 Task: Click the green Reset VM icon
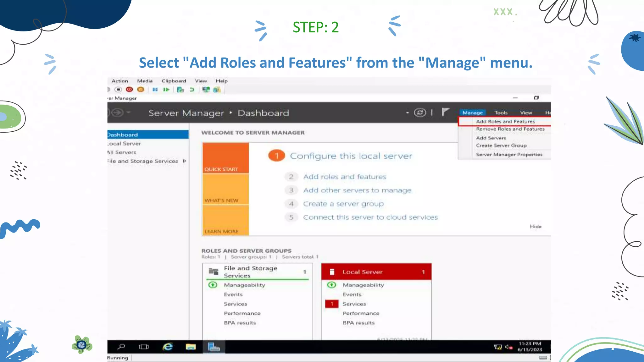coord(166,90)
